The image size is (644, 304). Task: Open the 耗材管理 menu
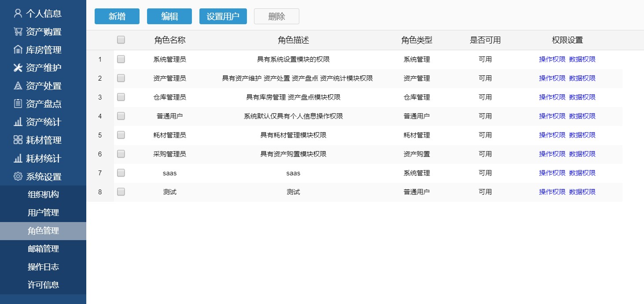point(43,140)
